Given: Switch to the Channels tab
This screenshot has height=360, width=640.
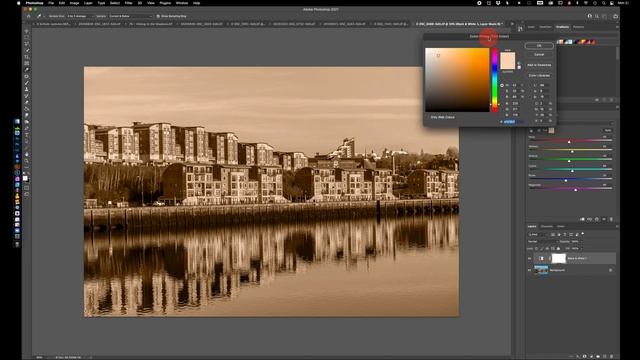Looking at the screenshot, I should tap(547, 226).
